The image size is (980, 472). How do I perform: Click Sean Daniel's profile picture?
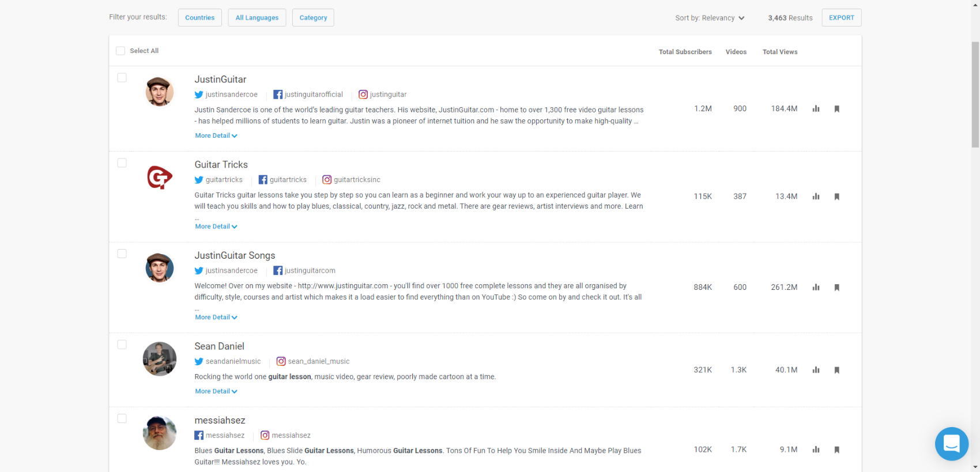(160, 359)
